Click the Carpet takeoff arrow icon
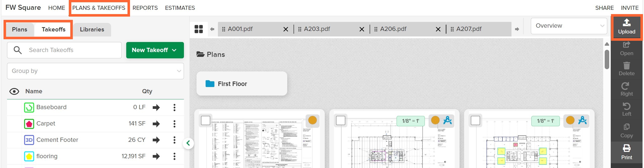Image resolution: width=644 pixels, height=168 pixels. (x=156, y=124)
